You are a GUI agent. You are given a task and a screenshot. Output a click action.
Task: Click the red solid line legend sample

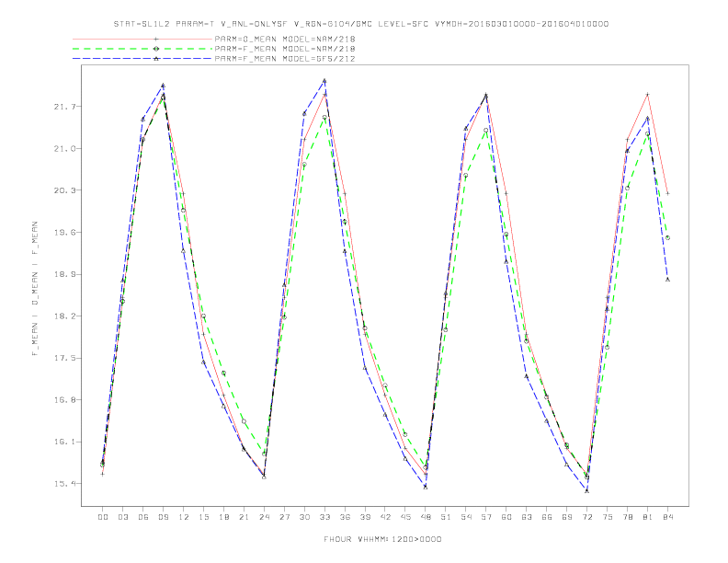142,39
